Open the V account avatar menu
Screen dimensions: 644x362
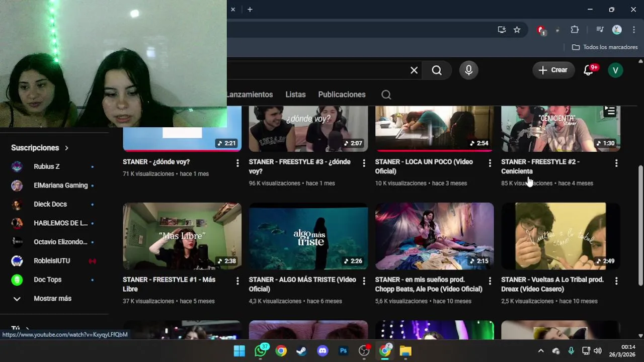pos(615,70)
